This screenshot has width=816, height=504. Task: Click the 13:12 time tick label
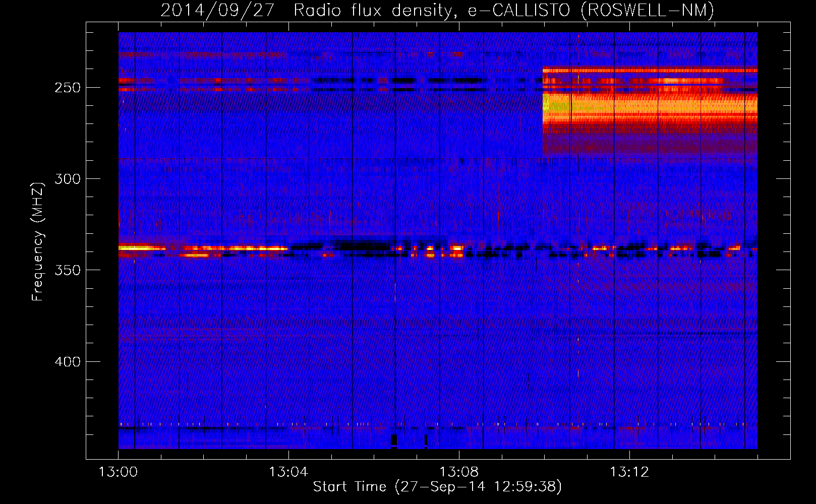(x=629, y=472)
